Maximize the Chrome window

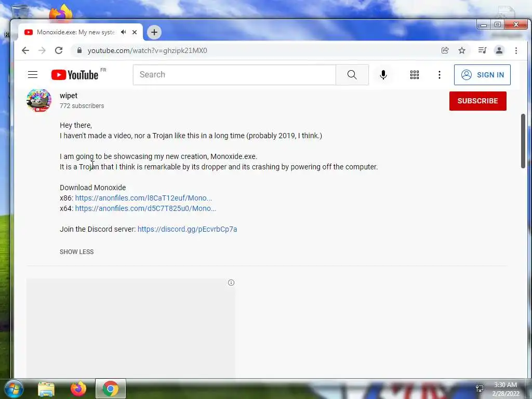[498, 25]
